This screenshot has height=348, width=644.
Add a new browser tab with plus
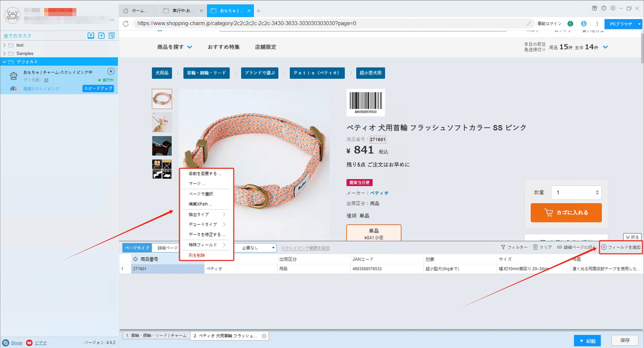[x=258, y=11]
